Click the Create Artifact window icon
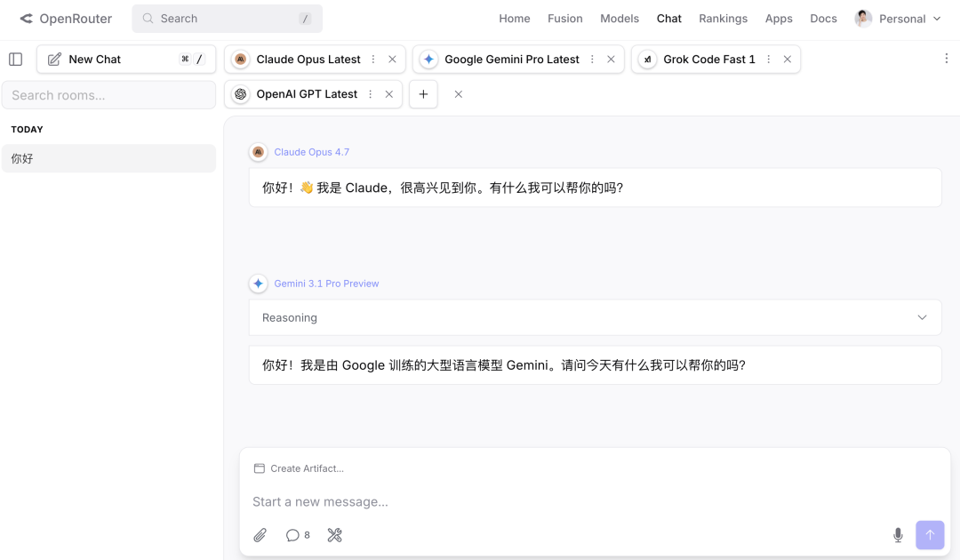The height and width of the screenshot is (560, 960). [x=260, y=468]
